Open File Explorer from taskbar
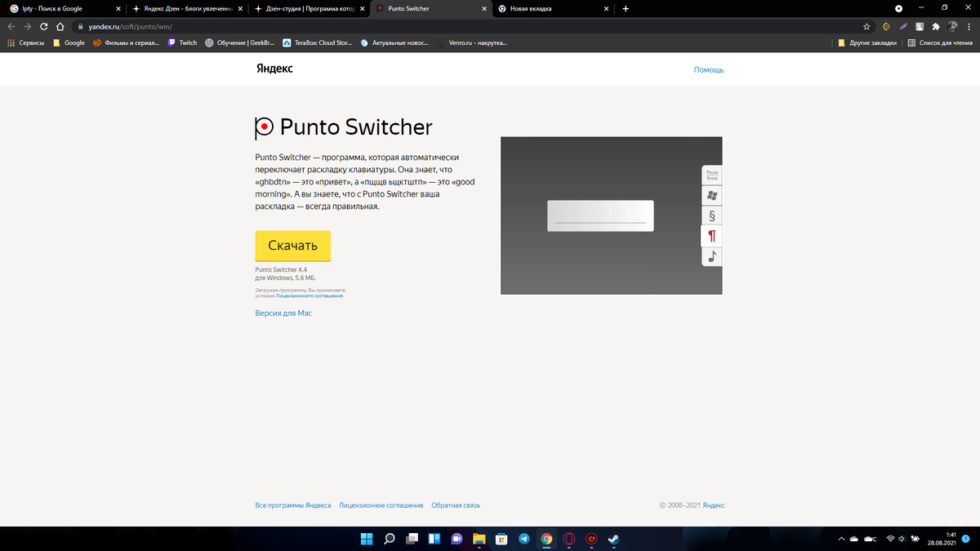 coord(479,539)
